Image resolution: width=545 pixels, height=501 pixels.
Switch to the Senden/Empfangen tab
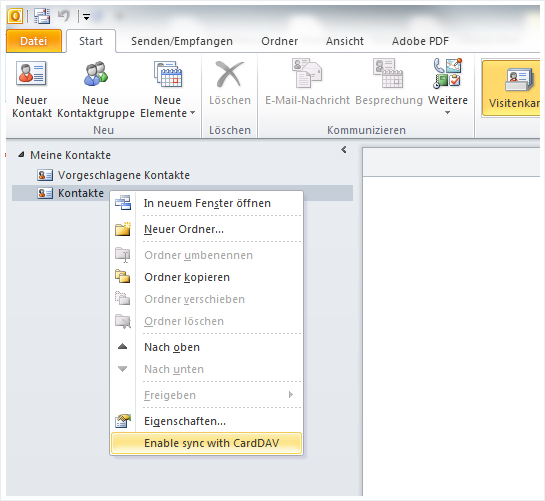click(x=182, y=41)
